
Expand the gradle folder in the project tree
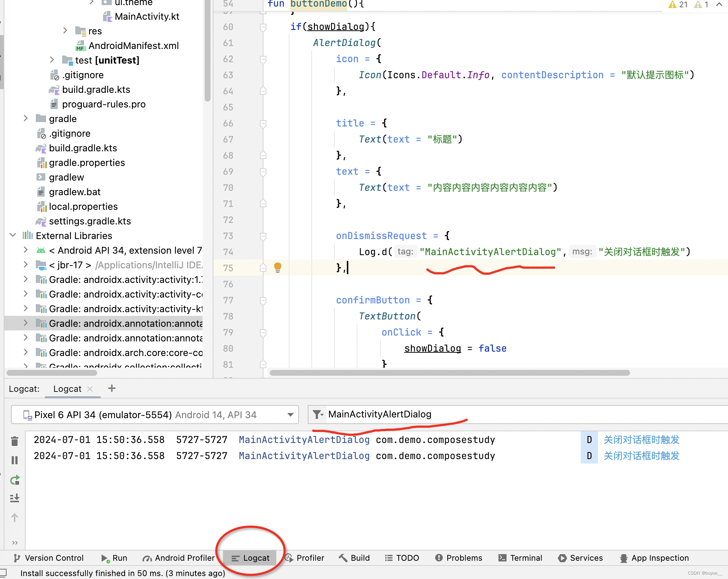point(26,118)
